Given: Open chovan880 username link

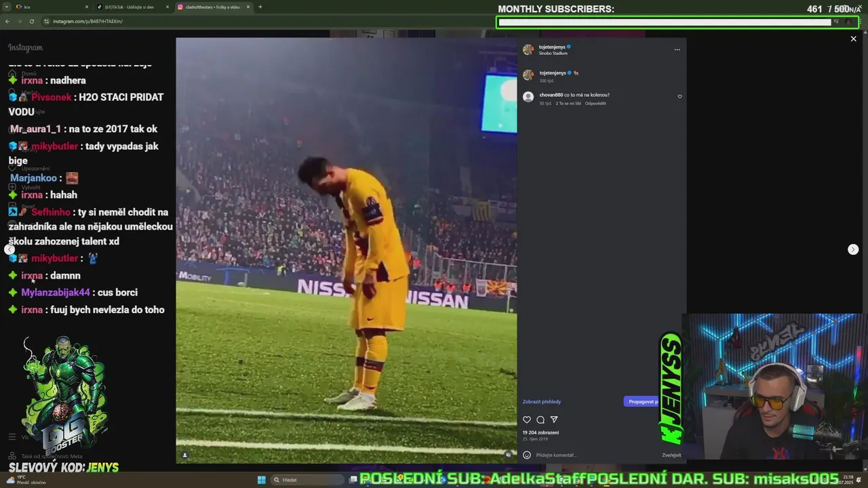Looking at the screenshot, I should [551, 95].
